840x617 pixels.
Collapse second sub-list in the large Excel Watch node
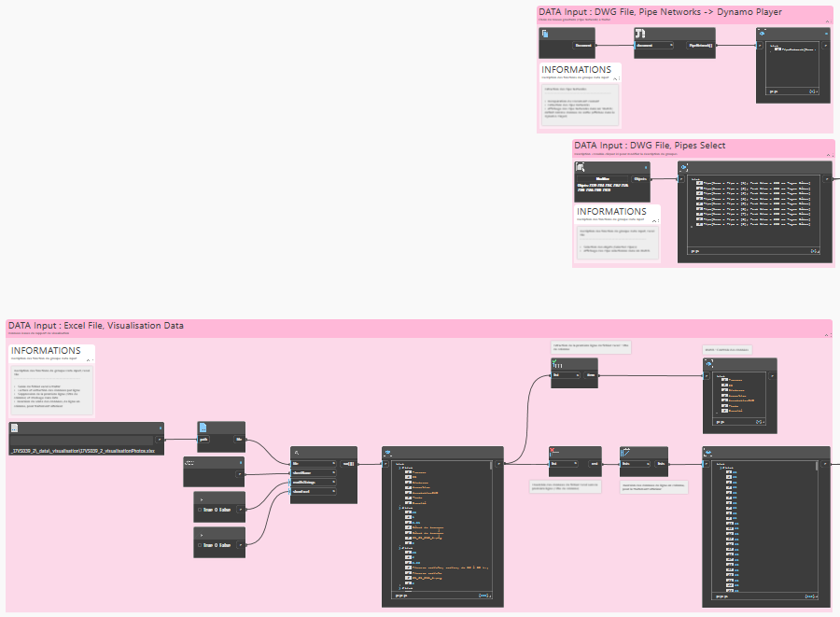[399, 507]
